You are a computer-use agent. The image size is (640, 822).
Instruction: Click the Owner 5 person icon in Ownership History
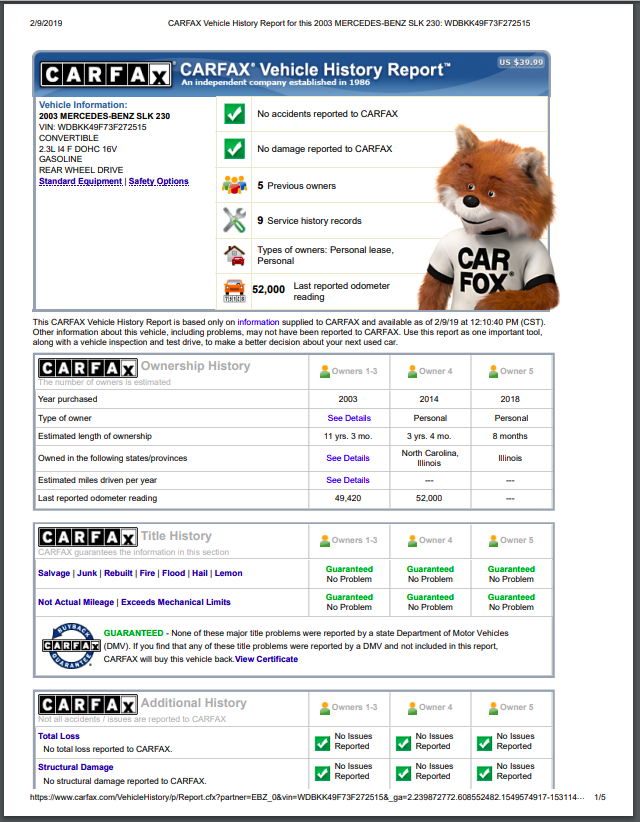click(x=493, y=371)
